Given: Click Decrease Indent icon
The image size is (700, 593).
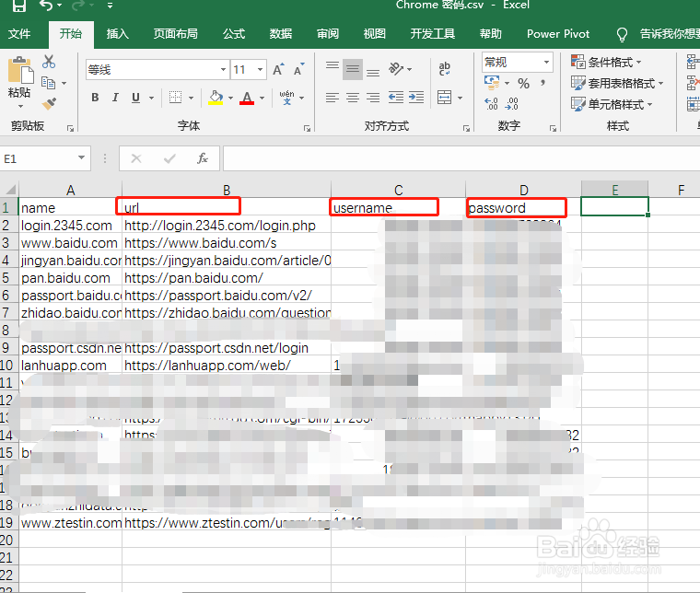Looking at the screenshot, I should 396,98.
